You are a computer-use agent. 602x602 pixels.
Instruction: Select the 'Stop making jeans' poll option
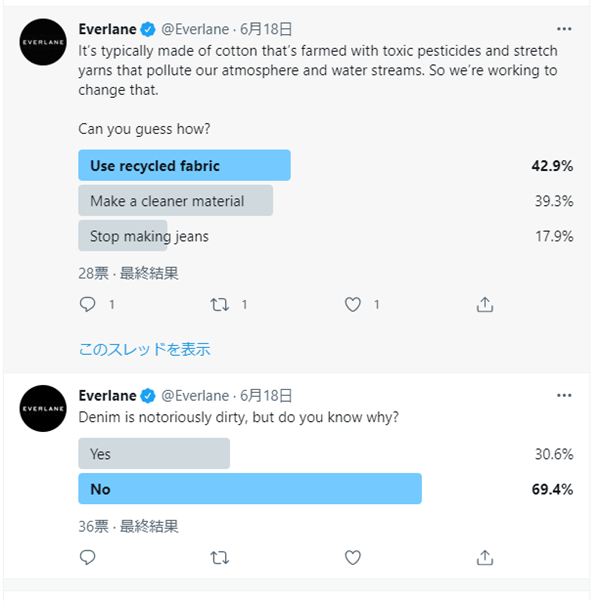pos(149,236)
